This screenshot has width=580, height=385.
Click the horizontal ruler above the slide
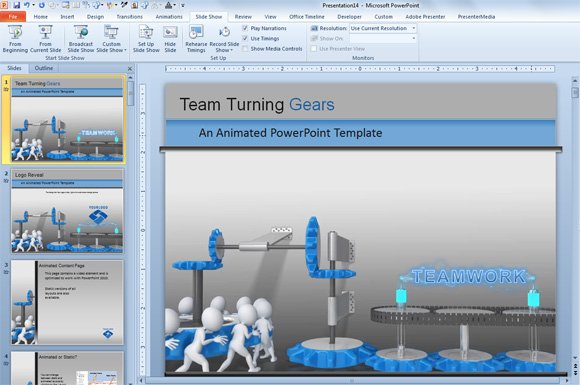(360, 69)
